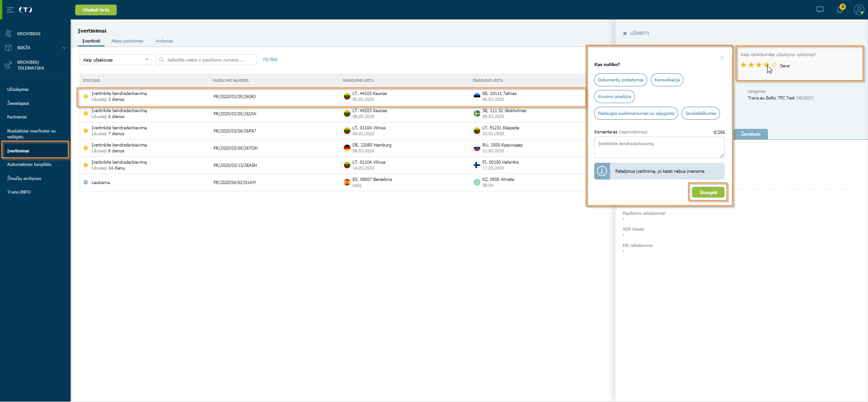The image size is (868, 402).
Task: Click Spain flag next to Barselona
Action: 347,182
